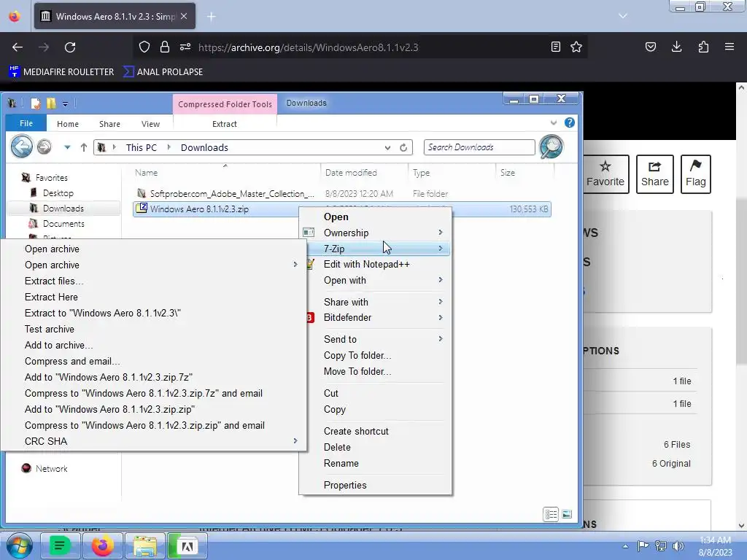Click the Share button on archive.org
The image size is (747, 560).
coord(654,174)
